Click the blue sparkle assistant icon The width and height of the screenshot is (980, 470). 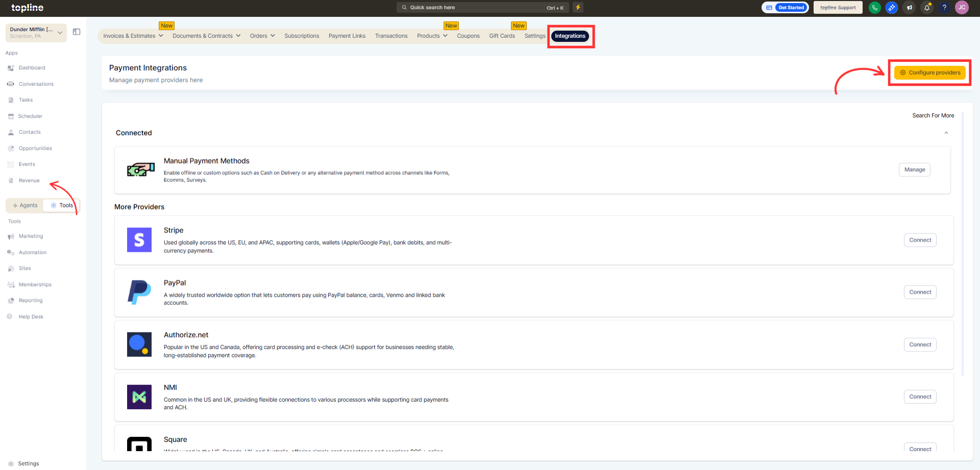892,8
